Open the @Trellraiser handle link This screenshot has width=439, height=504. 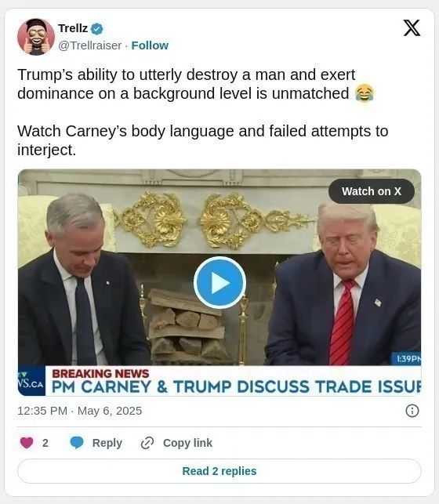tap(89, 45)
